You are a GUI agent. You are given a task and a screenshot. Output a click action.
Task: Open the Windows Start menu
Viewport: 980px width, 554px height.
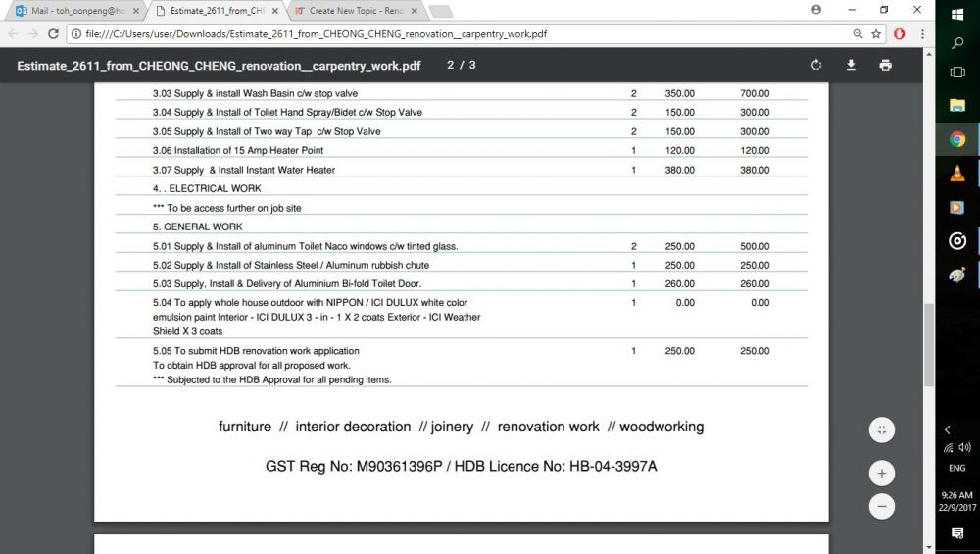tap(957, 13)
